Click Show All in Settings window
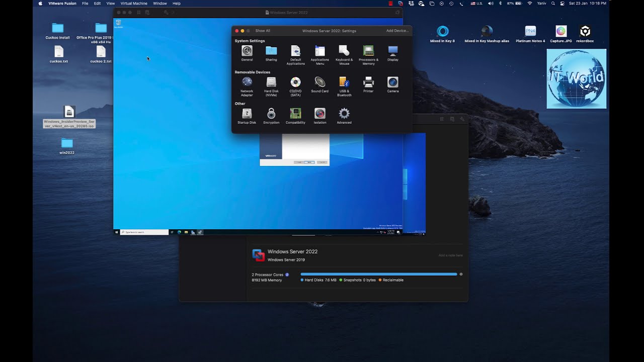This screenshot has height=362, width=644. tap(263, 31)
